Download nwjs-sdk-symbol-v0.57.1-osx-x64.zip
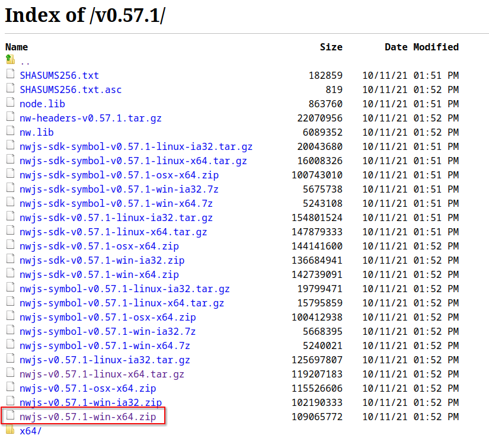 tap(119, 175)
